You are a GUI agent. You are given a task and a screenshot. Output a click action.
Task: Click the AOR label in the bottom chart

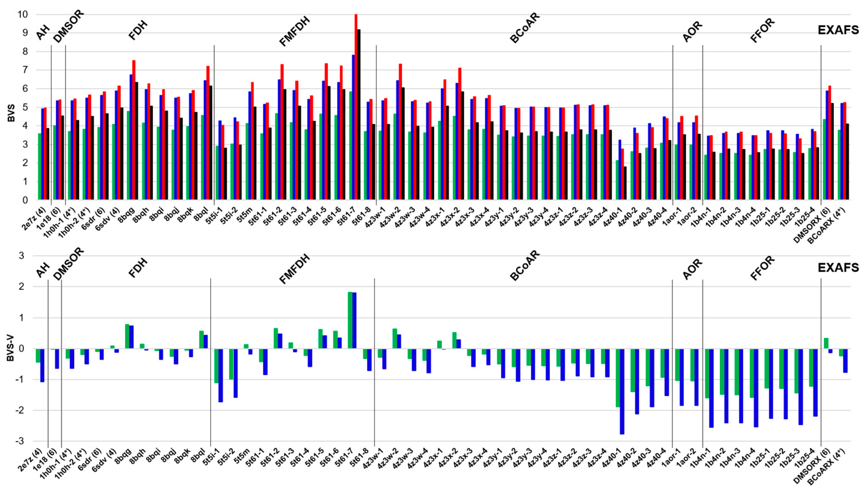pyautogui.click(x=692, y=269)
